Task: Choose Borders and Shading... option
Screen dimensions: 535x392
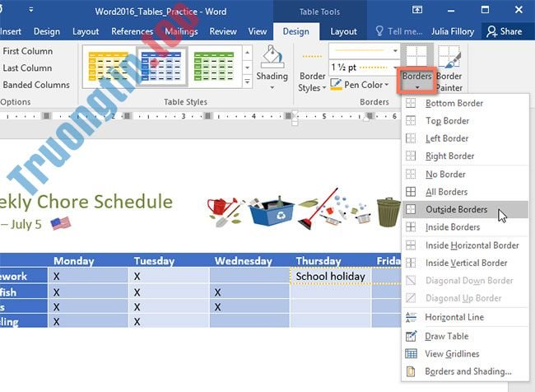Action: point(465,371)
